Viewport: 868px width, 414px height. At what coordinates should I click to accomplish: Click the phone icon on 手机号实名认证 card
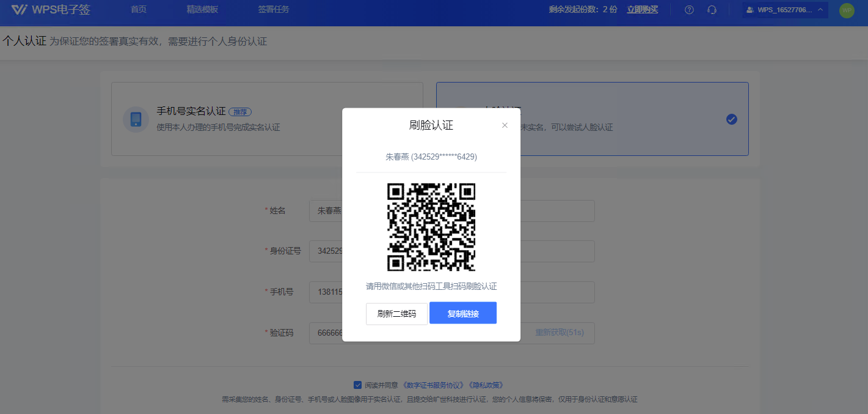pos(136,119)
